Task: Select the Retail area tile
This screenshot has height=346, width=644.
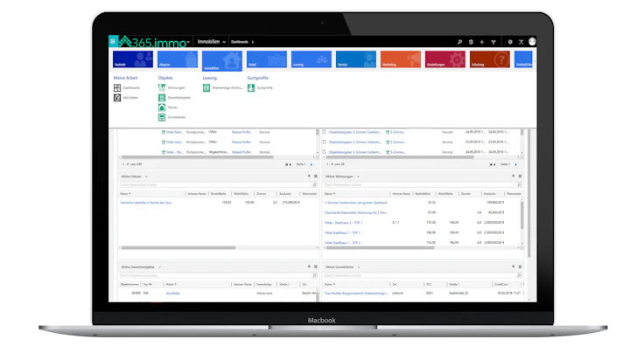Action: pyautogui.click(x=267, y=59)
